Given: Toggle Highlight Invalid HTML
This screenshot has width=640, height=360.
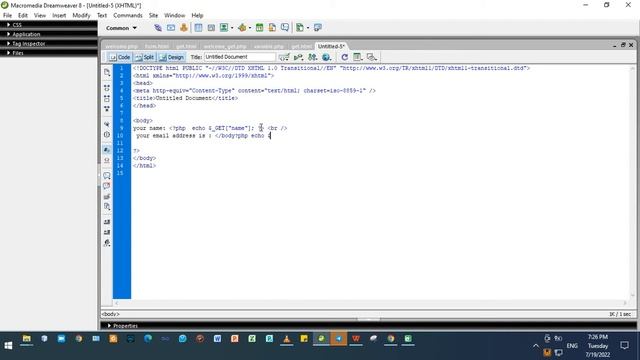Looking at the screenshot, I should [x=107, y=160].
